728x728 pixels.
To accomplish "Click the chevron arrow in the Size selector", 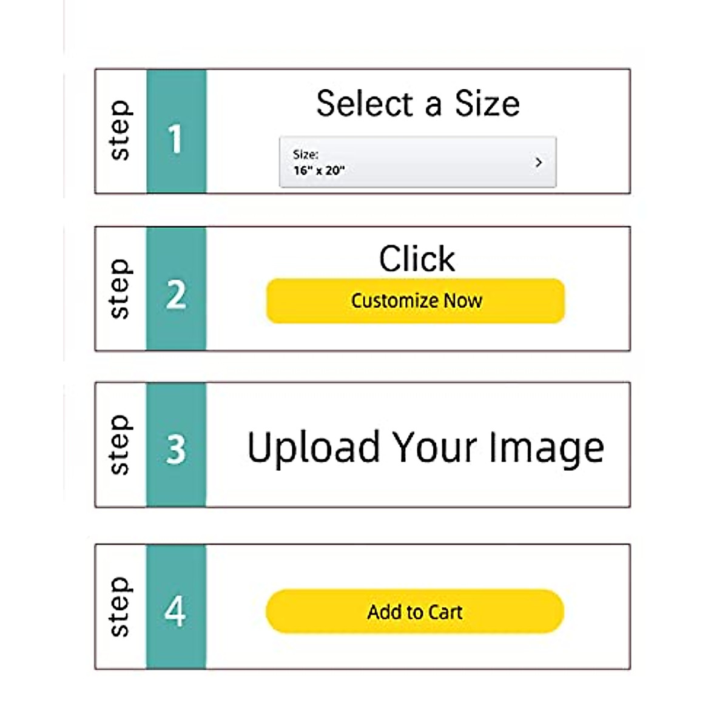I will coord(538,162).
